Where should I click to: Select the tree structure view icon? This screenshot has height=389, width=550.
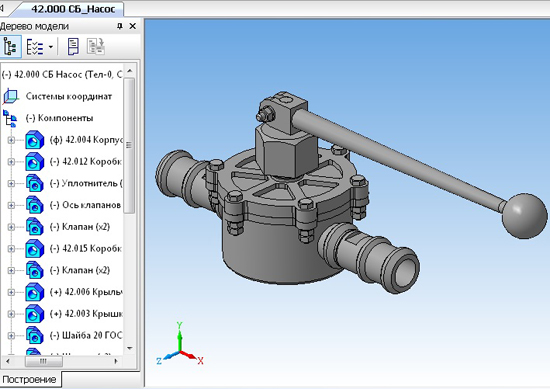10,46
